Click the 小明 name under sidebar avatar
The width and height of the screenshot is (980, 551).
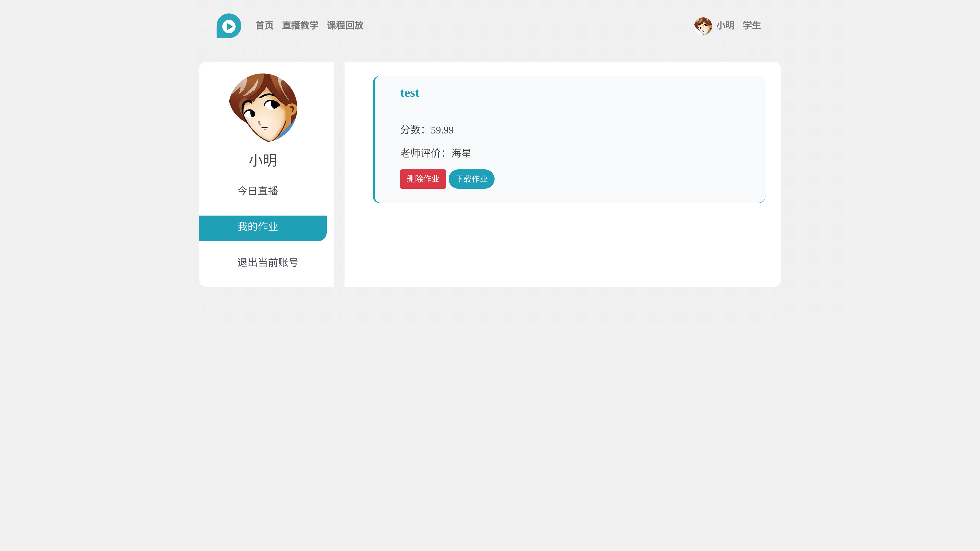263,160
